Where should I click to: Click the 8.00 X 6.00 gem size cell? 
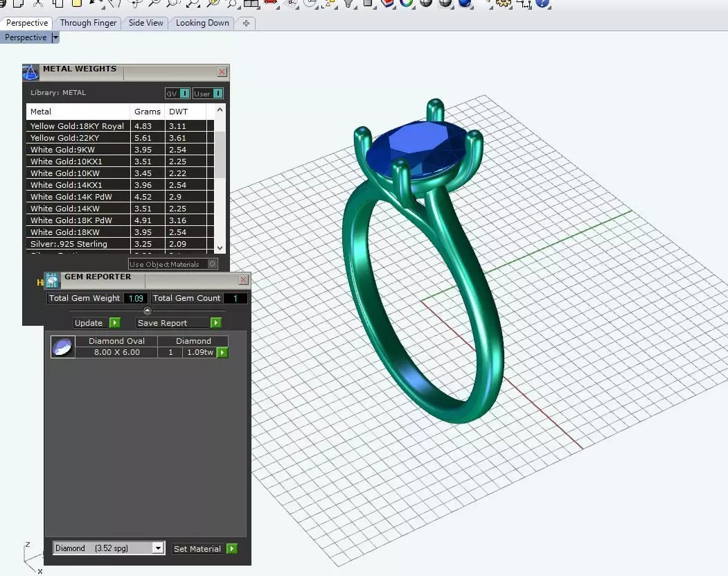(116, 352)
